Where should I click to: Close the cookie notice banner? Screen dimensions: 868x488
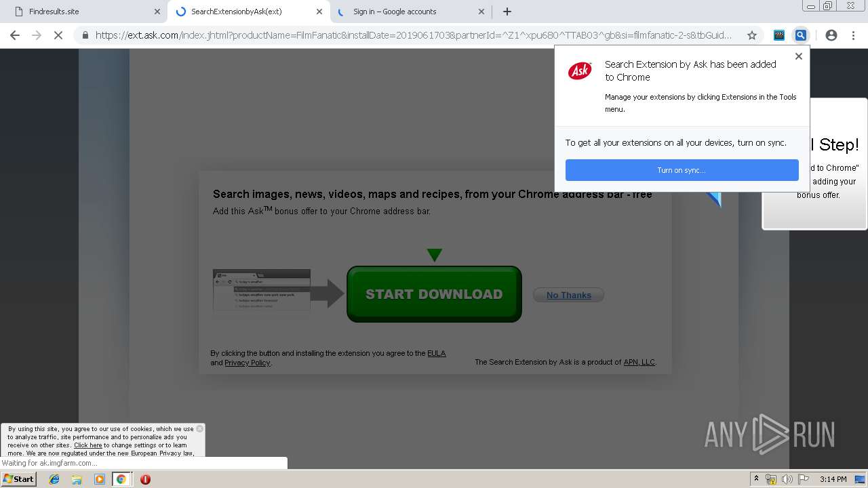199,428
